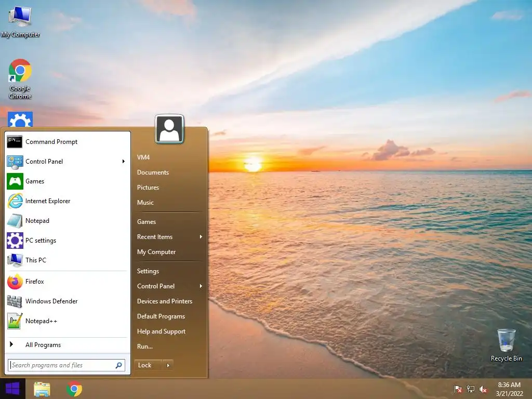Select Google Chrome desktop shortcut
The width and height of the screenshot is (532, 399).
pyautogui.click(x=20, y=79)
